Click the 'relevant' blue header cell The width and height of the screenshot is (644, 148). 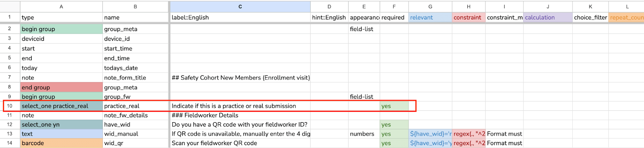click(x=430, y=17)
